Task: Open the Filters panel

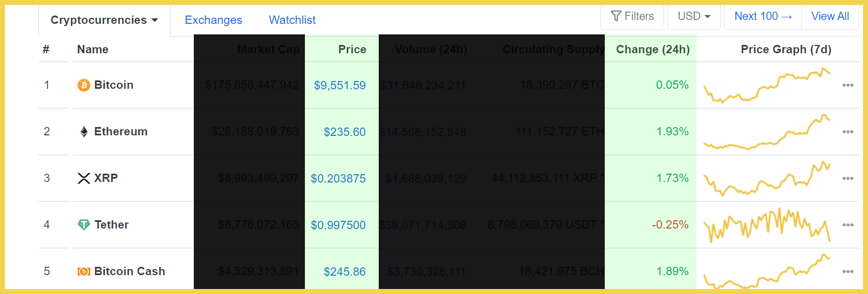Action: pyautogui.click(x=632, y=17)
